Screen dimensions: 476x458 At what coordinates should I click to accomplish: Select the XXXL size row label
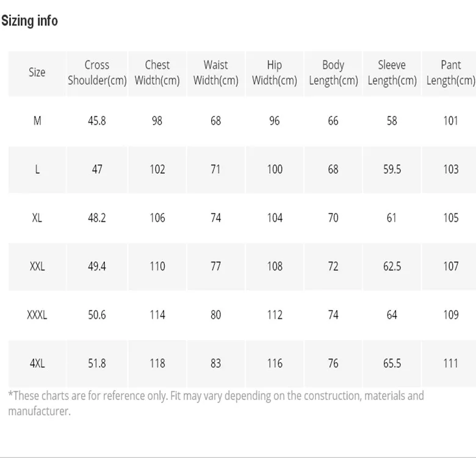(37, 315)
